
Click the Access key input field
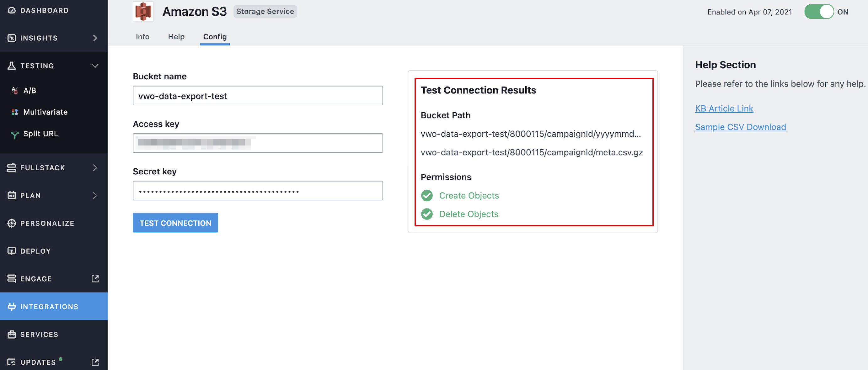pyautogui.click(x=258, y=143)
